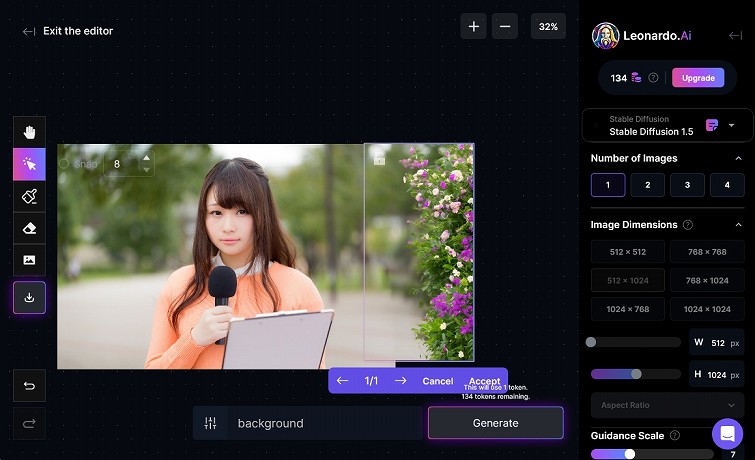Open the chat support bubble
Screen dimensions: 755x460
pyautogui.click(x=728, y=434)
